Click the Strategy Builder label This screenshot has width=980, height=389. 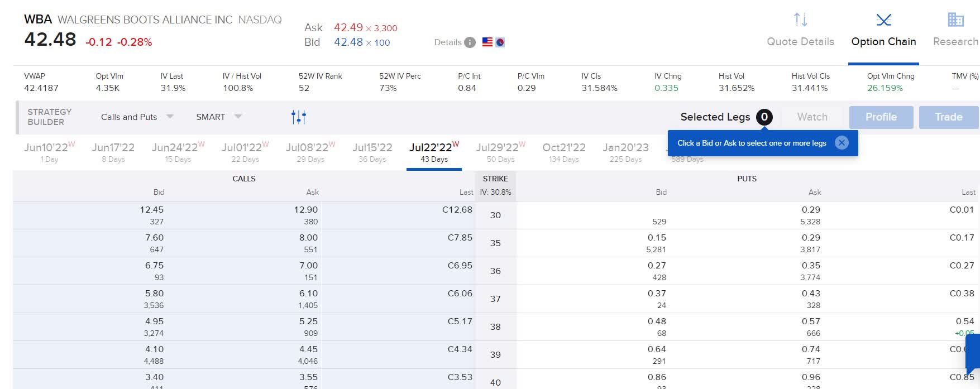tap(49, 117)
